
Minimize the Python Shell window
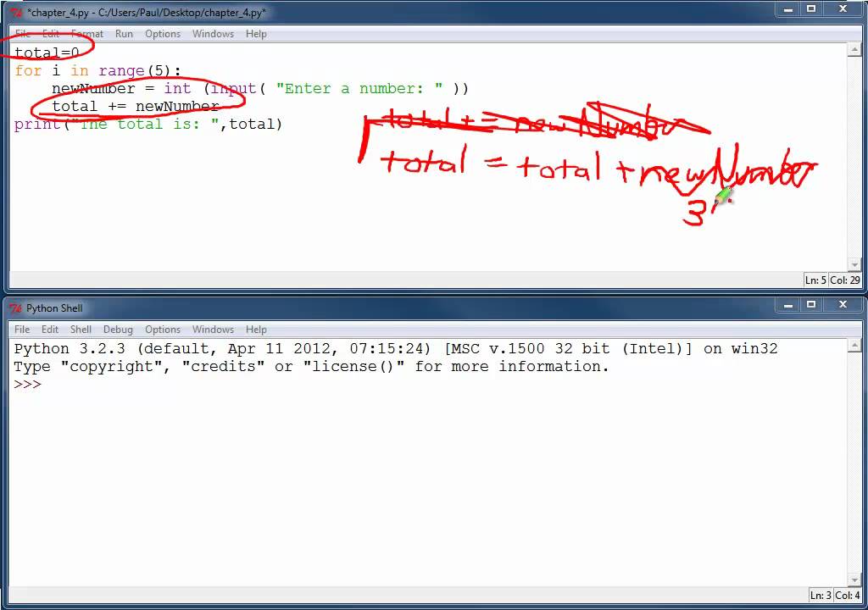788,305
